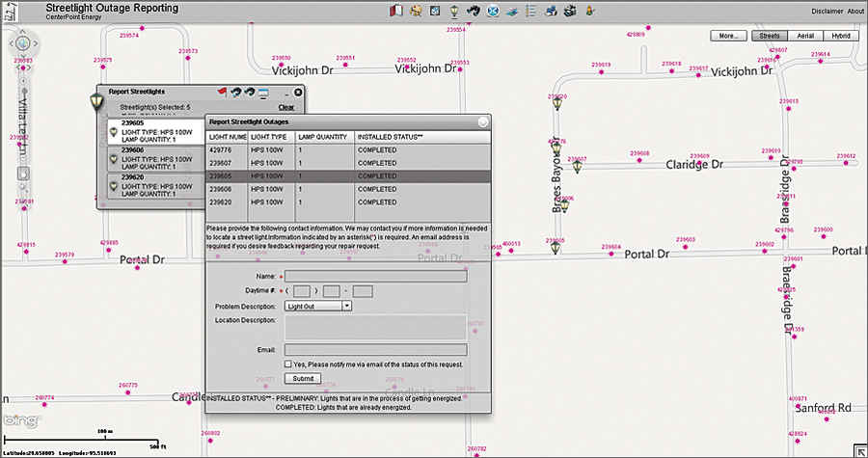Open the Disclaimer link
This screenshot has width=868, height=458.
click(826, 12)
